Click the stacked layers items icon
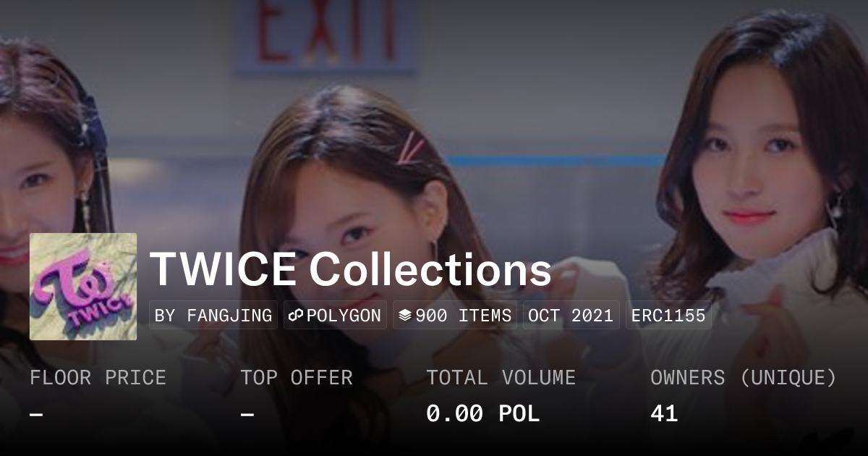The height and width of the screenshot is (456, 868). [404, 316]
